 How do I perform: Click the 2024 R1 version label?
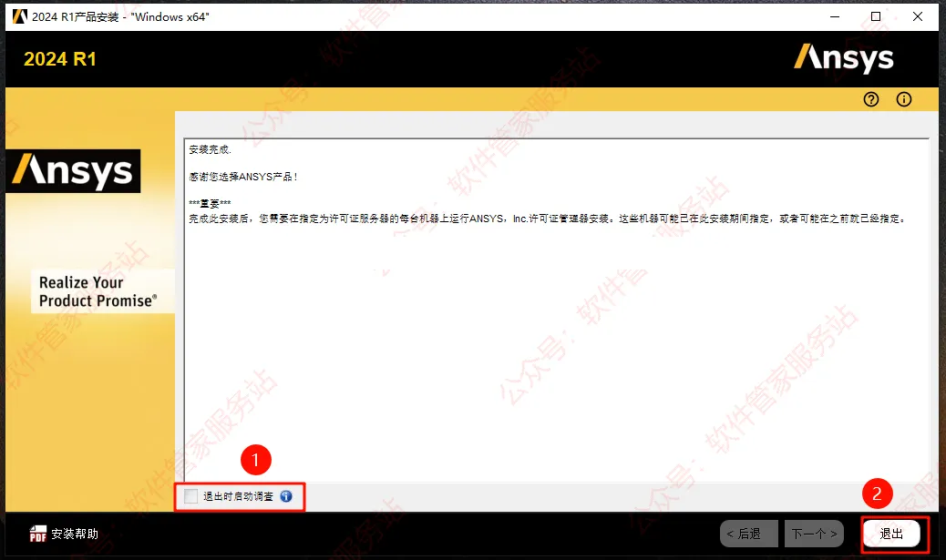(60, 59)
